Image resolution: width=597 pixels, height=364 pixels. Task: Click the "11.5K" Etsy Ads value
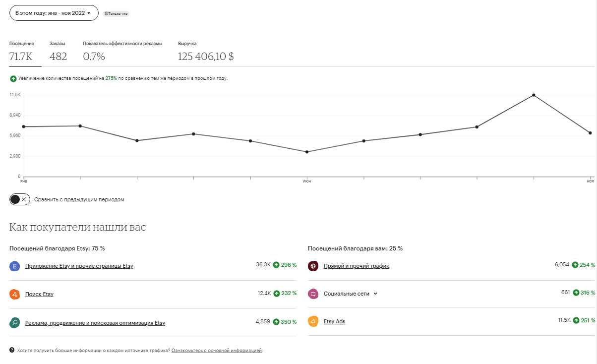pyautogui.click(x=564, y=320)
